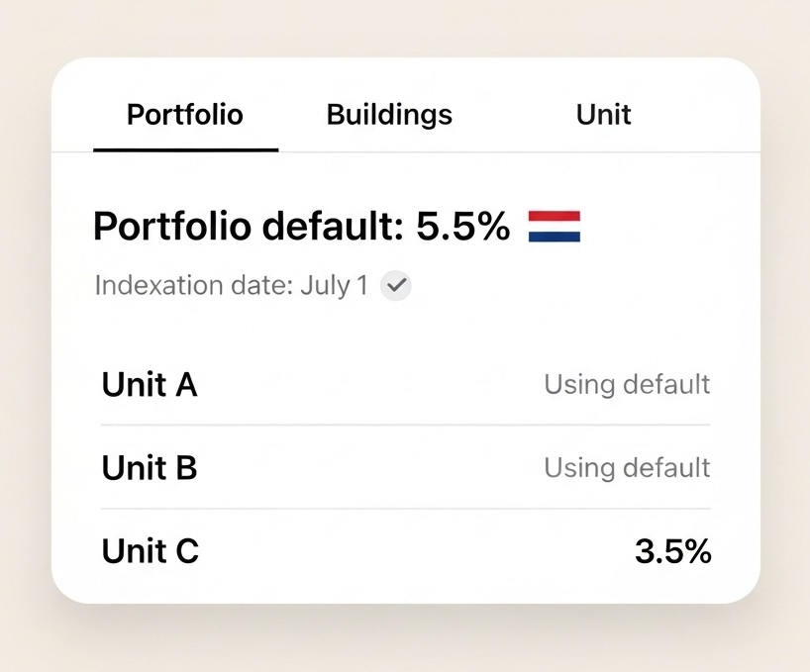The height and width of the screenshot is (672, 810).
Task: Click the divider between Unit A and Unit B
Action: pos(405,426)
